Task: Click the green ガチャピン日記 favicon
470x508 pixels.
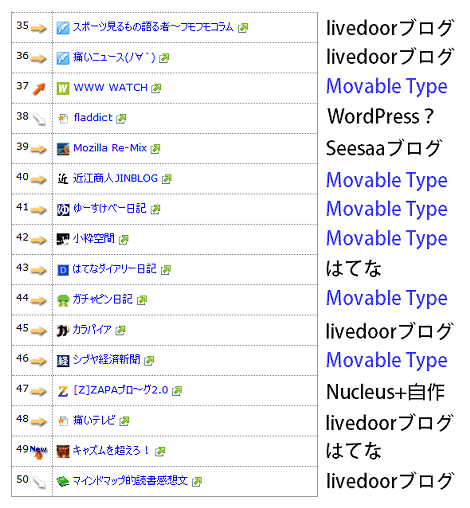Action: click(x=63, y=300)
